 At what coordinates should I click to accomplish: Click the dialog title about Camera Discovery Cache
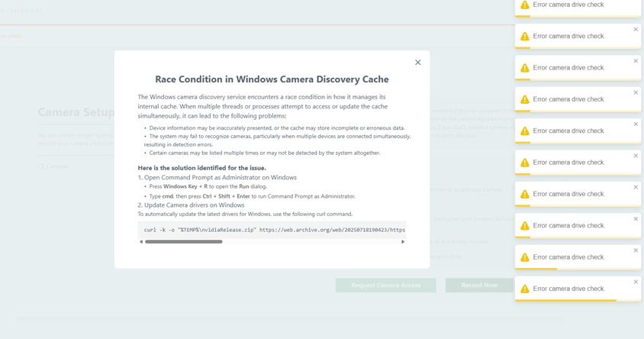click(272, 79)
